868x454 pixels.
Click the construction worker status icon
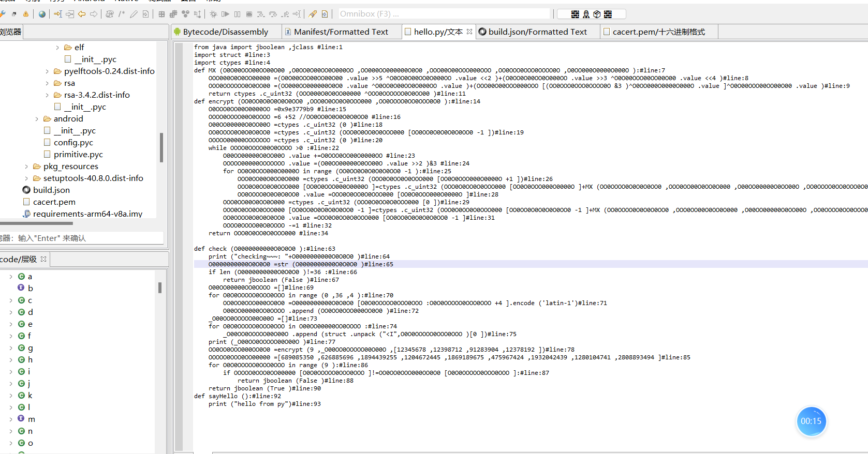point(586,14)
